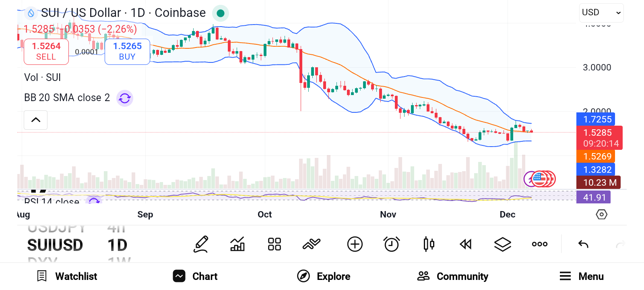Viewport: 644px width, 290px height.
Task: Expand the more options ellipsis menu
Action: point(539,244)
